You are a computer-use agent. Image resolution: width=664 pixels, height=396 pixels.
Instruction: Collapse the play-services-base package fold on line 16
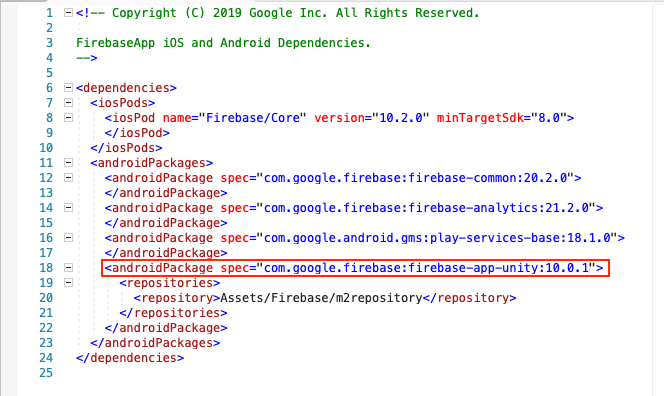point(68,238)
